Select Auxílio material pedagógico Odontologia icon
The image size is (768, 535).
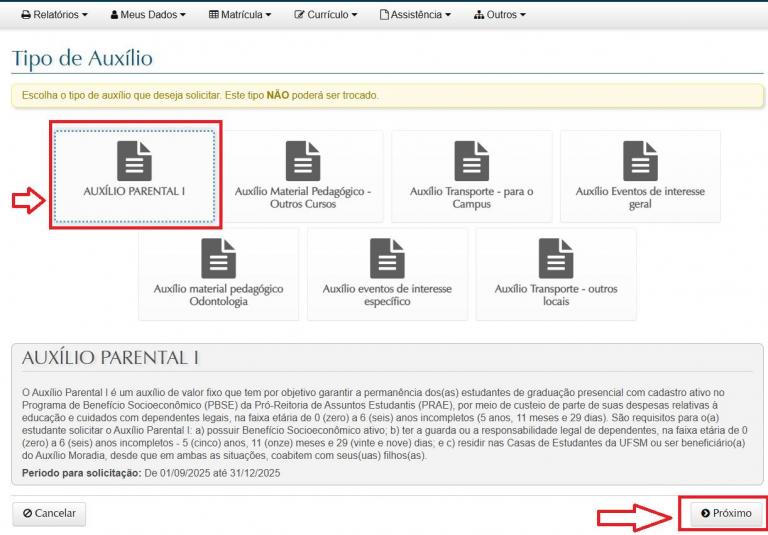218,258
